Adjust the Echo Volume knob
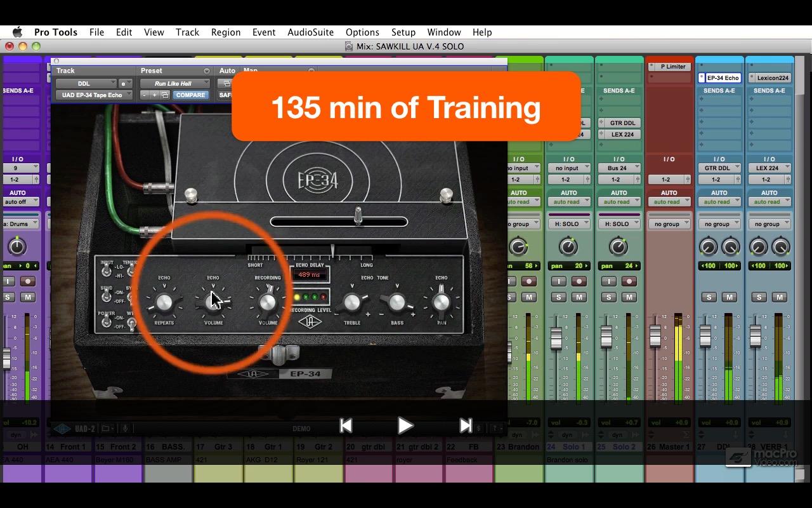The height and width of the screenshot is (508, 812). 214,302
